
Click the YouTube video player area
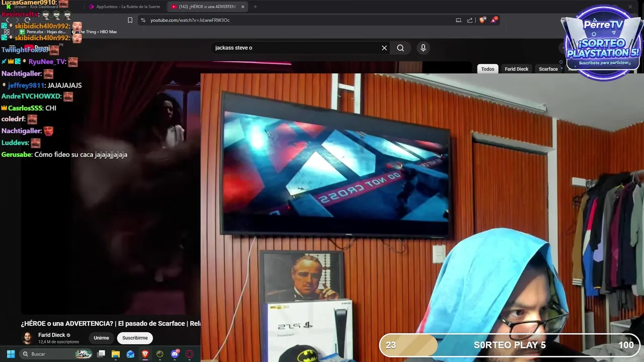[111, 189]
